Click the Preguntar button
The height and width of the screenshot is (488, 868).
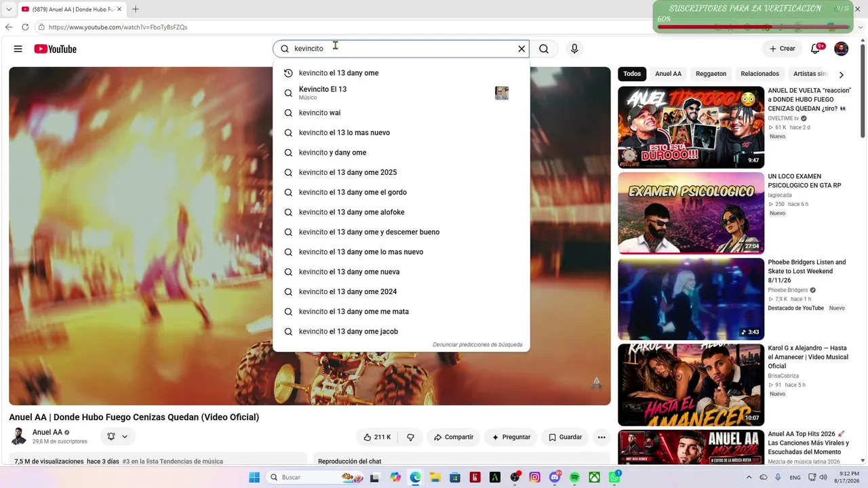511,437
